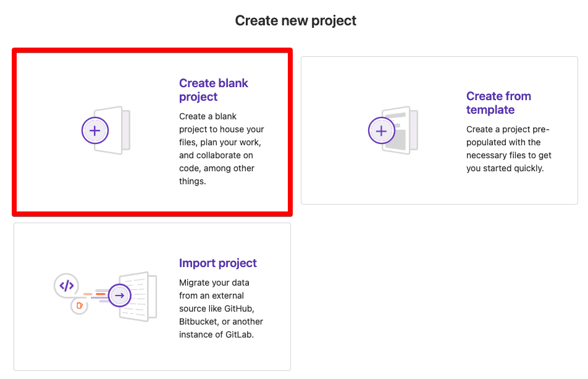The image size is (588, 379).
Task: Open the "Import project" title link
Action: tap(217, 263)
